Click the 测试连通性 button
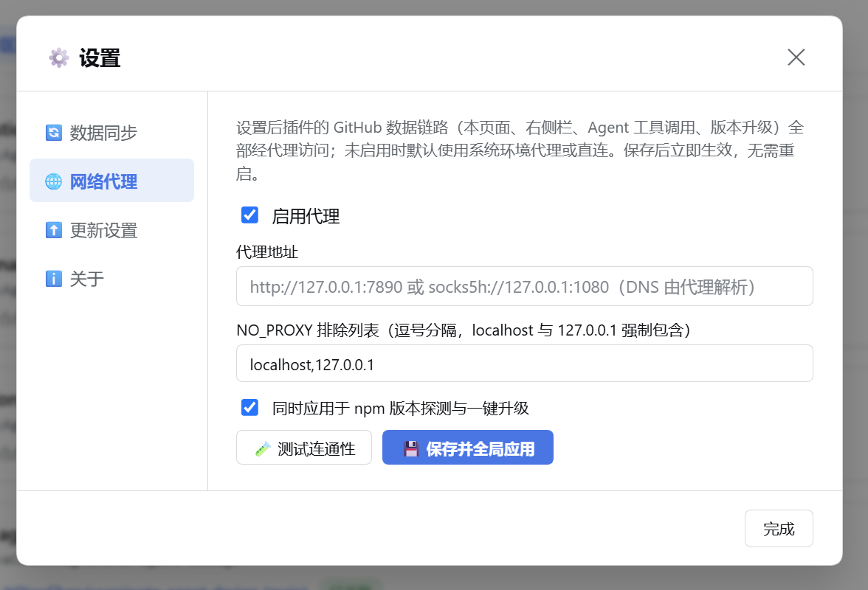 [304, 448]
